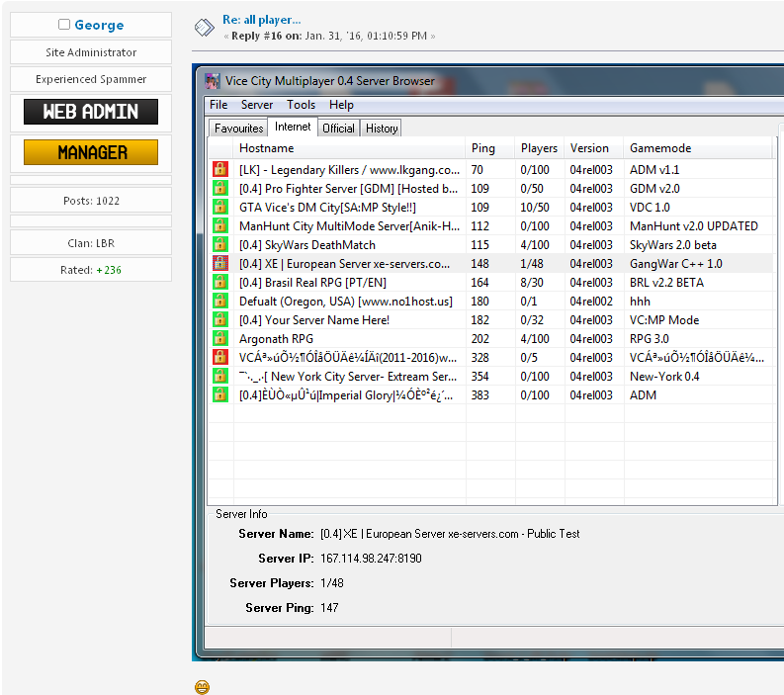Open George's user profile link

99,25
